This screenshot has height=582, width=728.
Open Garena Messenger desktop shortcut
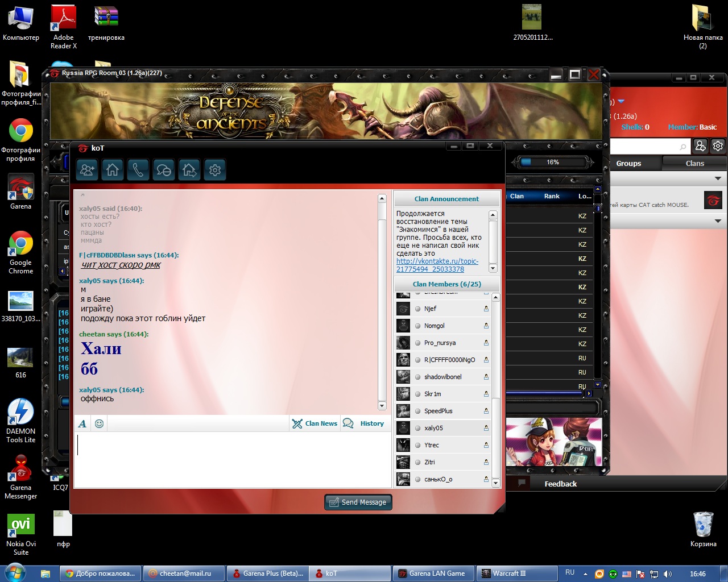(x=20, y=477)
